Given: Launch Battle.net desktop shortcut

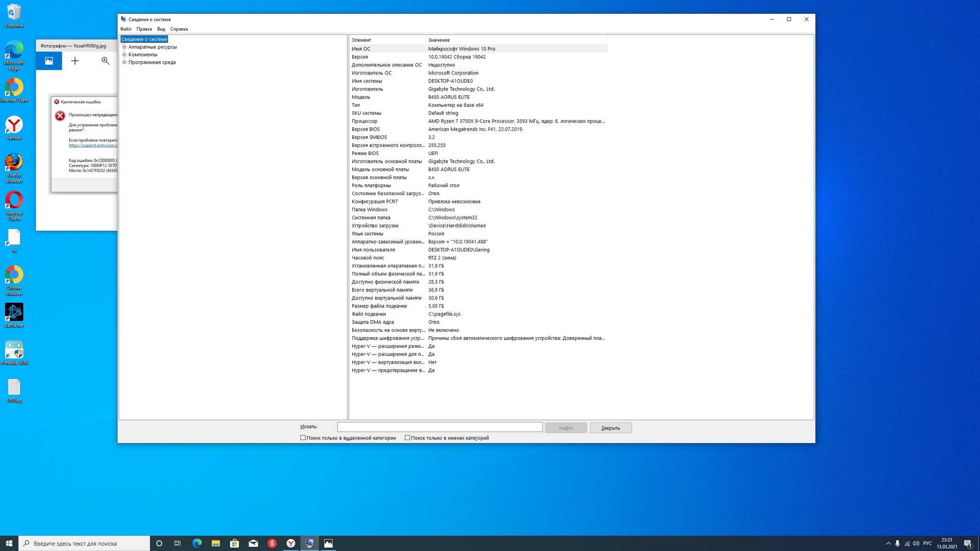Looking at the screenshot, I should 14,316.
